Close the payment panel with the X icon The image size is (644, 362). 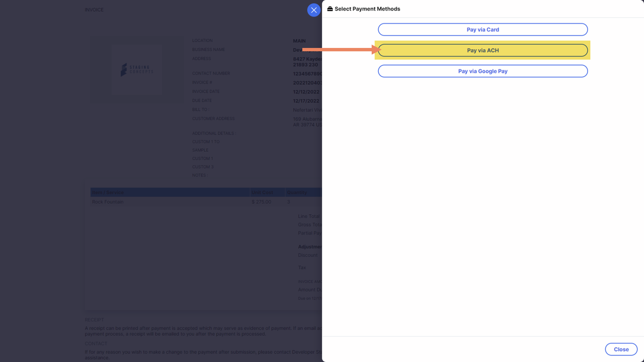[314, 10]
